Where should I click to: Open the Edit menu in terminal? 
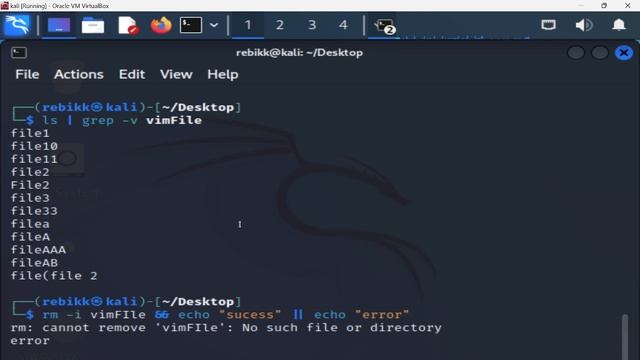(x=132, y=74)
